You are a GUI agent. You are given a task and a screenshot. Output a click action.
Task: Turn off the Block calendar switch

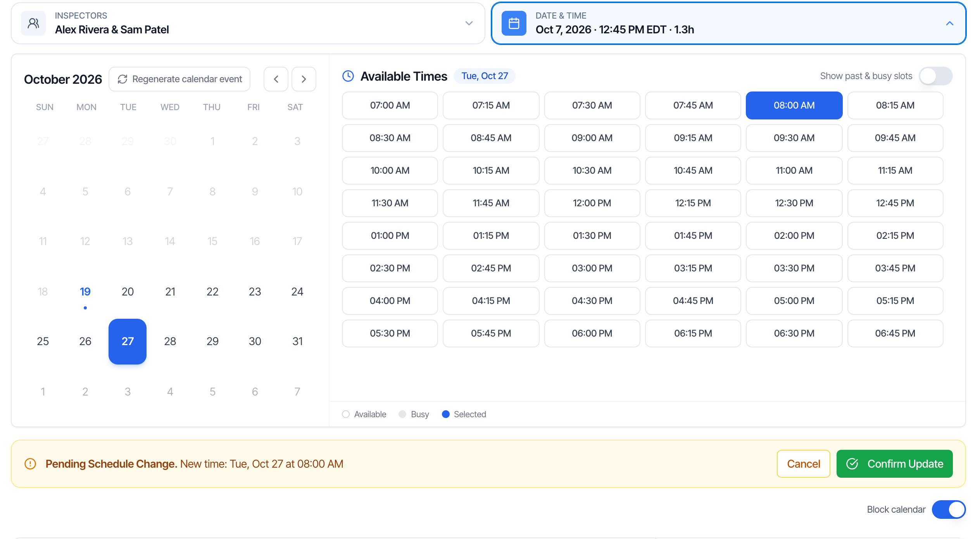949,510
